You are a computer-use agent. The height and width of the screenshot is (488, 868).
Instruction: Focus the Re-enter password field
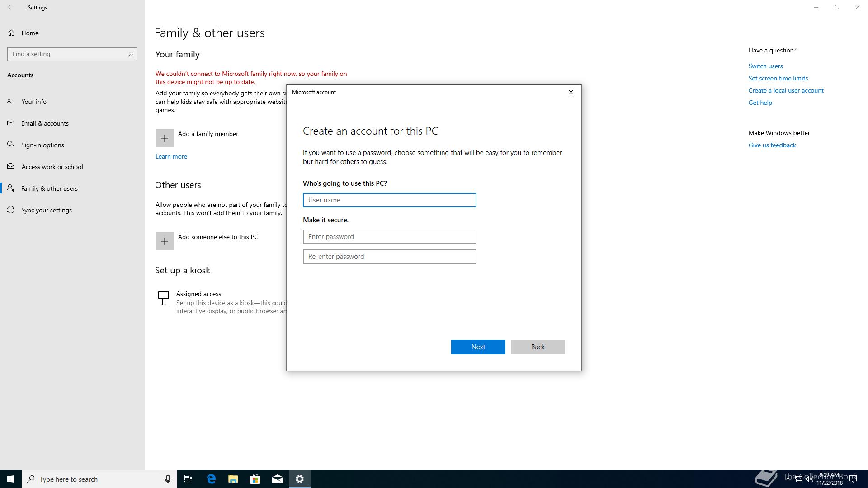[x=390, y=257]
